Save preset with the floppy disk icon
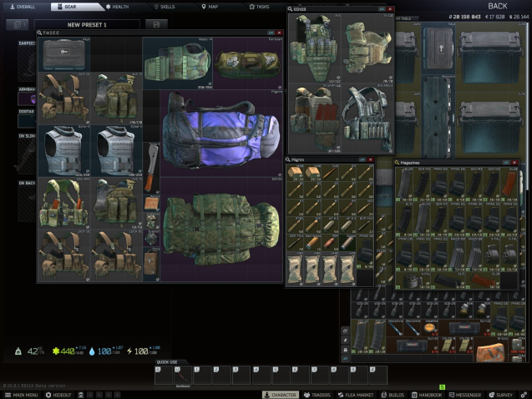The image size is (532, 399). [x=156, y=24]
